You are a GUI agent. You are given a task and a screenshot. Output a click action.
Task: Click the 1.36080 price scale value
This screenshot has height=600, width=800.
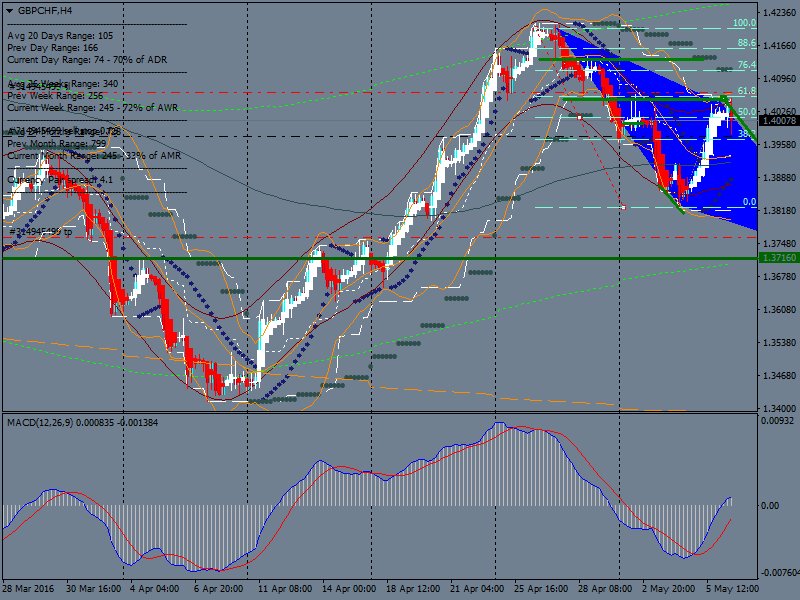(779, 309)
